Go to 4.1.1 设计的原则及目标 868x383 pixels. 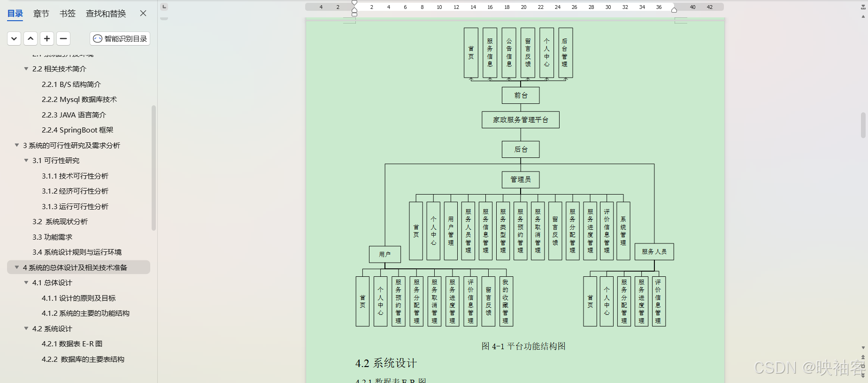[x=78, y=298]
